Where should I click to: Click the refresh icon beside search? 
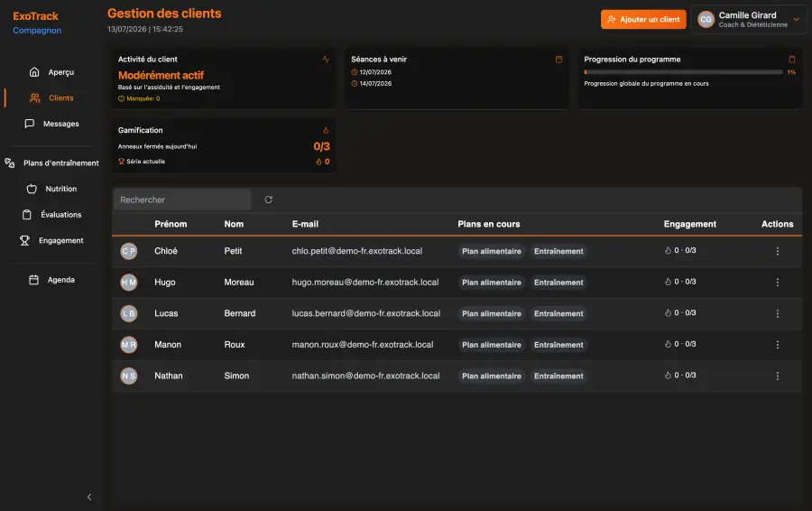[x=268, y=200]
